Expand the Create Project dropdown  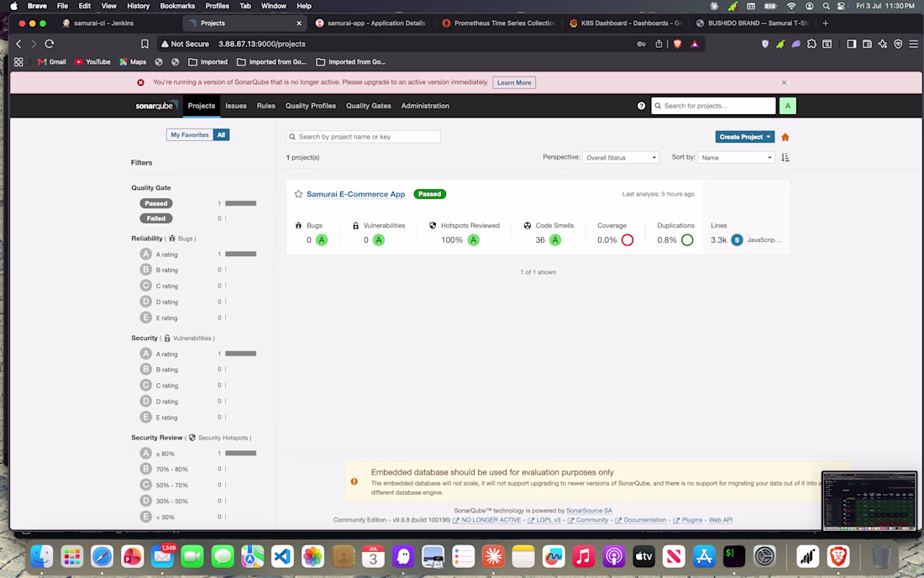click(745, 137)
